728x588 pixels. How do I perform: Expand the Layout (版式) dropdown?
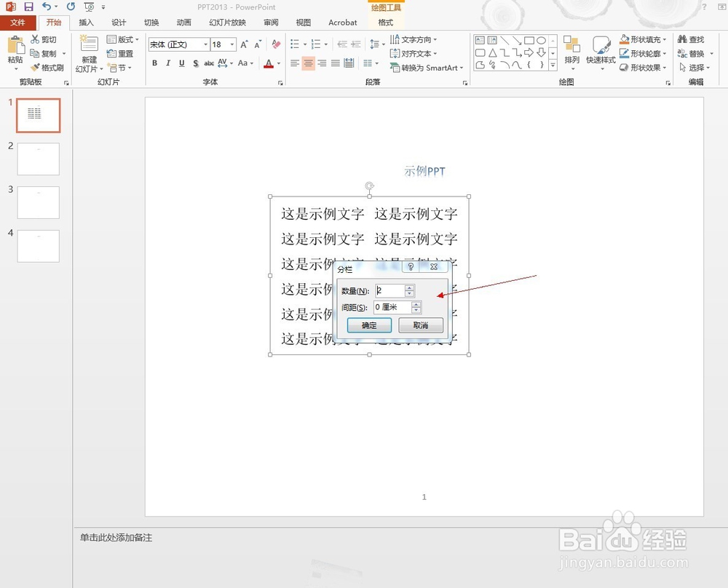[123, 39]
